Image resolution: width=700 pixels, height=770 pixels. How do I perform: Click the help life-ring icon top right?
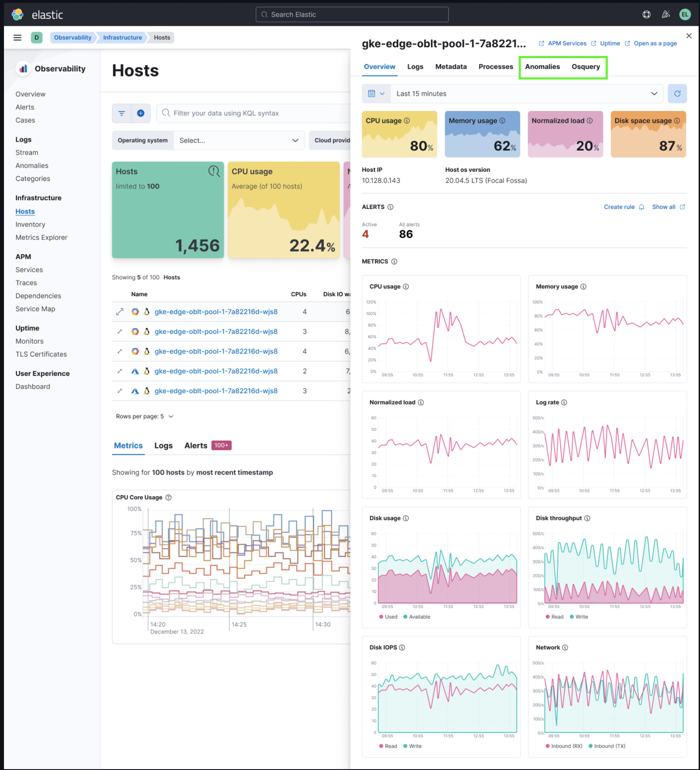tap(646, 14)
